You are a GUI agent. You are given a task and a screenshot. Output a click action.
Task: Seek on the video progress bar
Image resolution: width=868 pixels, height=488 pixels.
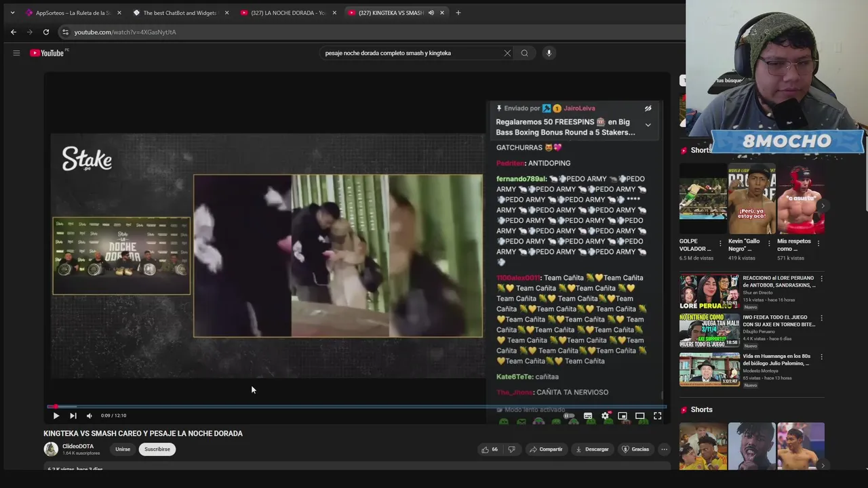[x=357, y=406]
